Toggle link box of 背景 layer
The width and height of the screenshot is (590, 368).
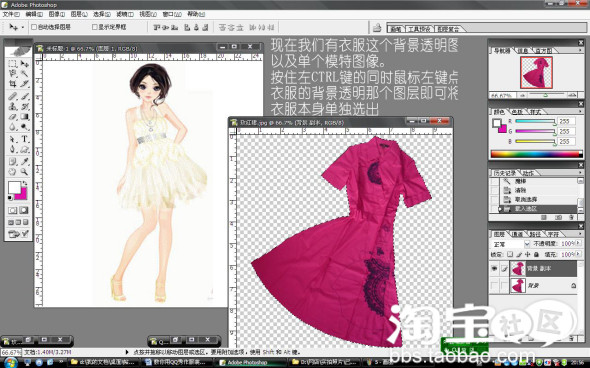504,286
